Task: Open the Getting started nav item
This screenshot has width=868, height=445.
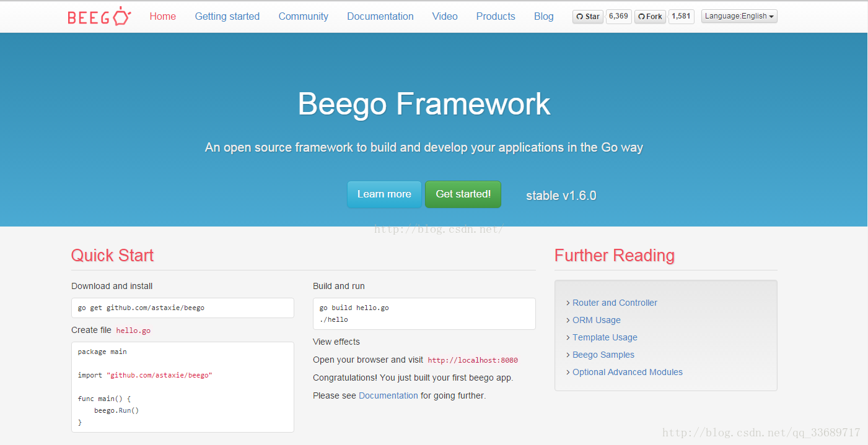Action: pyautogui.click(x=227, y=17)
